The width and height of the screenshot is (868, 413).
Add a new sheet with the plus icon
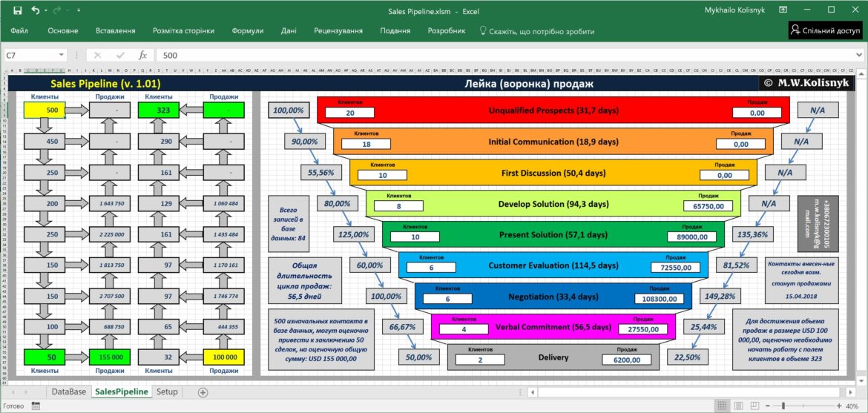pyautogui.click(x=203, y=392)
